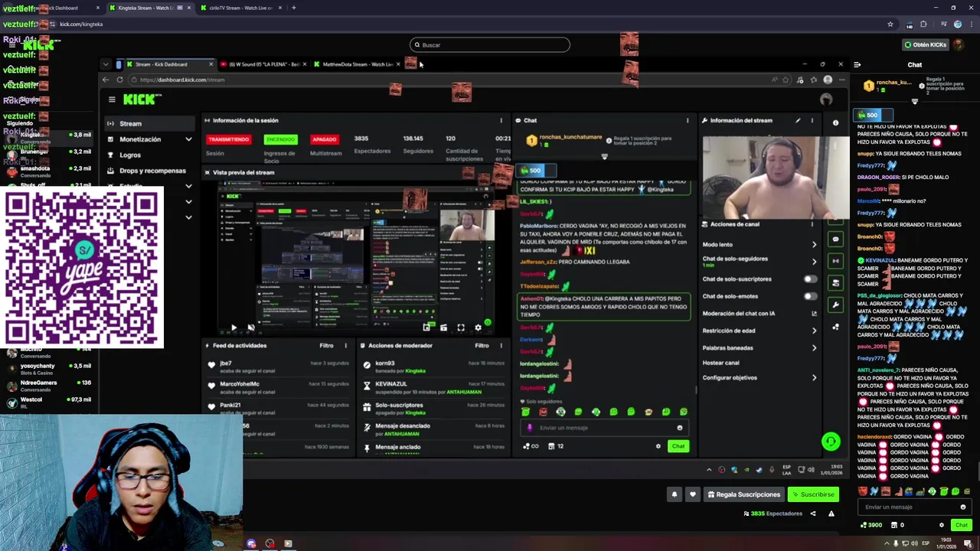This screenshot has height=551, width=980.
Task: Open Restricción de edad chevron
Action: 814,331
